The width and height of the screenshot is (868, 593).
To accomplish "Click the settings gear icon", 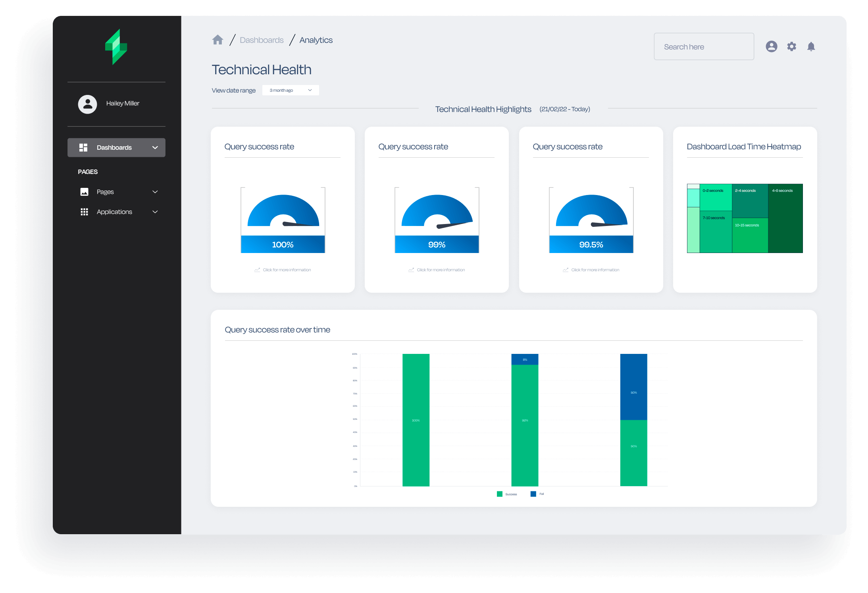I will 791,46.
